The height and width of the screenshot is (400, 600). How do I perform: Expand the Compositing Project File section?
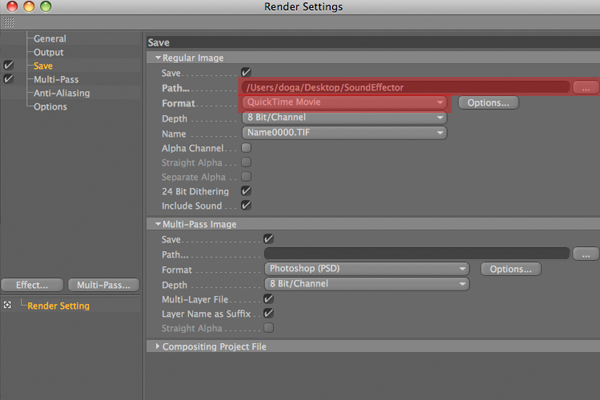(x=157, y=346)
